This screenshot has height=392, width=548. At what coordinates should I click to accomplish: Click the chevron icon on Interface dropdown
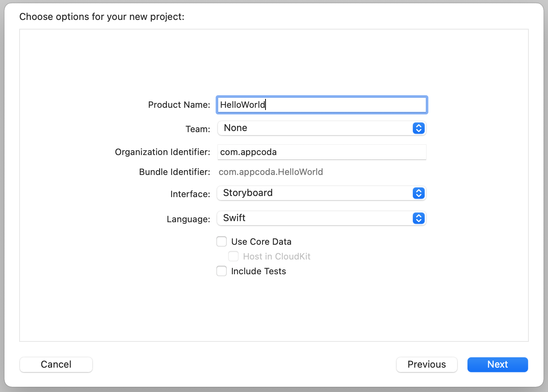[418, 193]
